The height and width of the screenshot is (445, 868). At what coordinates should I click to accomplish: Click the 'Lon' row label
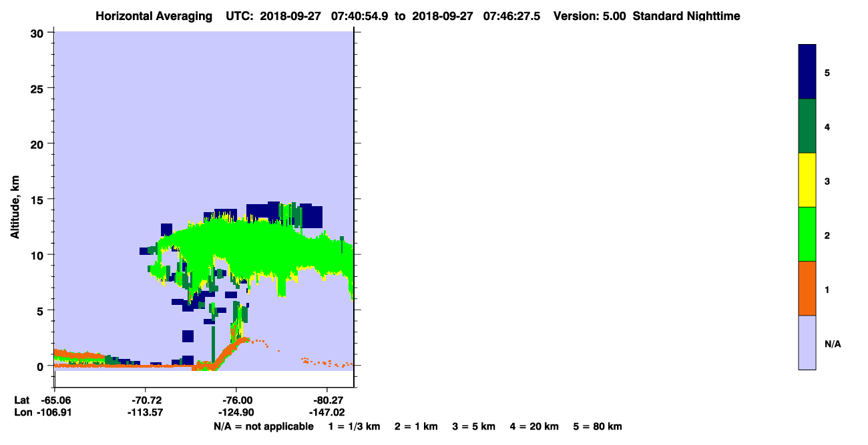click(22, 412)
